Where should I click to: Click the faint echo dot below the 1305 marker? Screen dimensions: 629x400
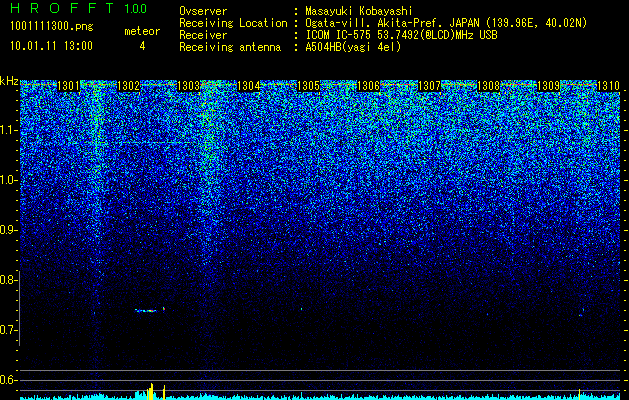coord(301,309)
